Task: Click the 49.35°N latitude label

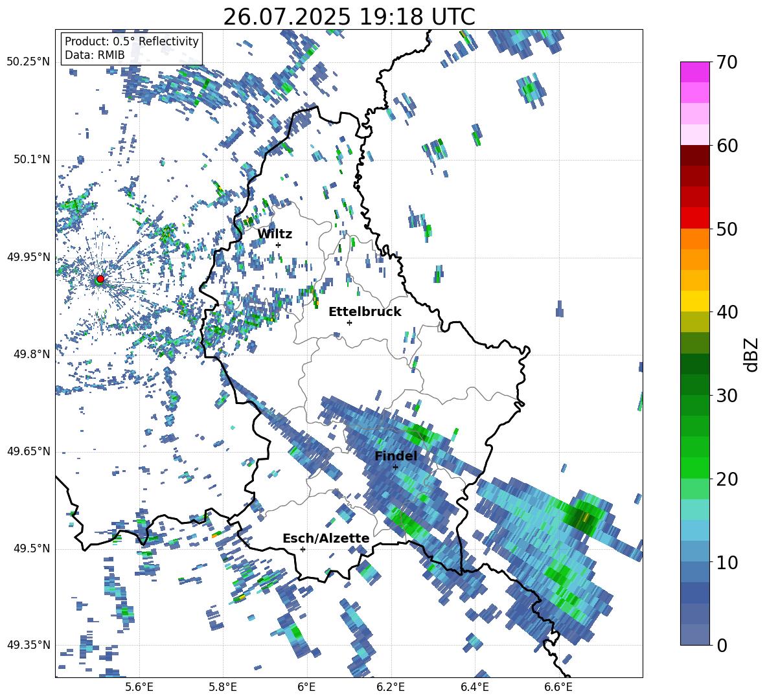Action: [29, 645]
